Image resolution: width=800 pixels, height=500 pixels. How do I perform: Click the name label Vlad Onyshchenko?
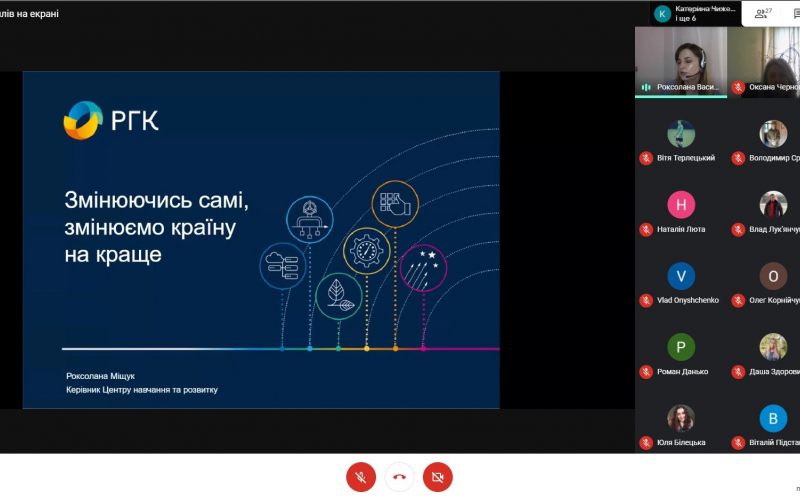click(x=688, y=301)
